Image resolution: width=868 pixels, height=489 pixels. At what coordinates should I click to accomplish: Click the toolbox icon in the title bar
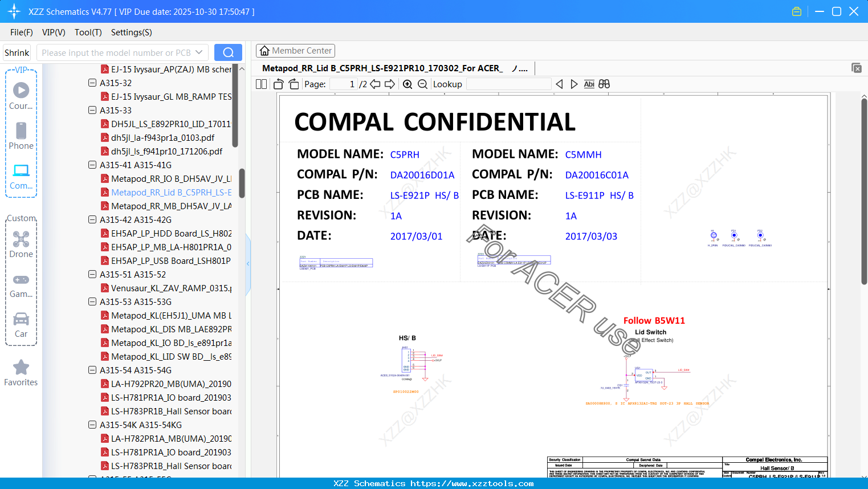point(797,11)
